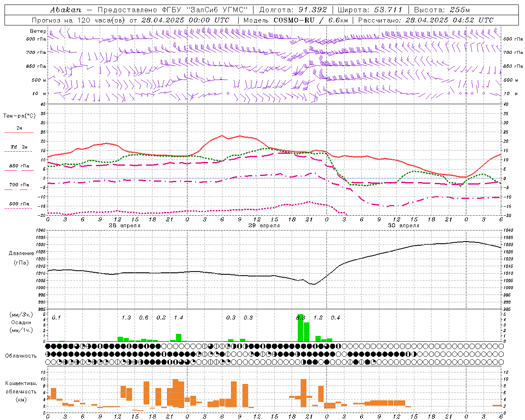Image resolution: width=525 pixels, height=420 pixels.
Task: Click the precipitation total "0.1"
Action: tap(56, 317)
